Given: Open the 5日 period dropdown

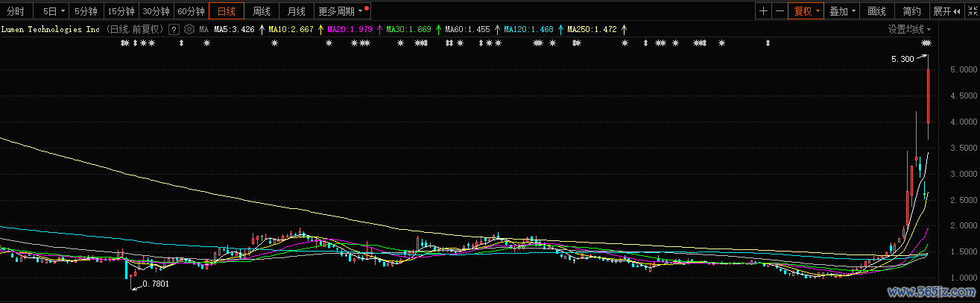Looking at the screenshot, I should (54, 11).
